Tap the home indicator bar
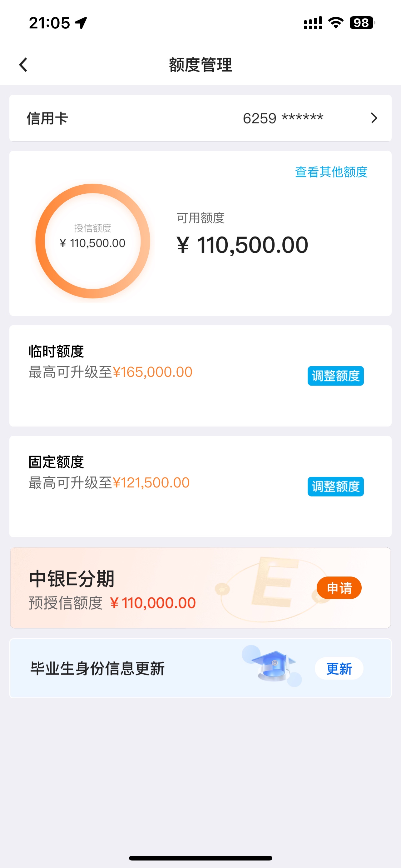 click(x=200, y=858)
